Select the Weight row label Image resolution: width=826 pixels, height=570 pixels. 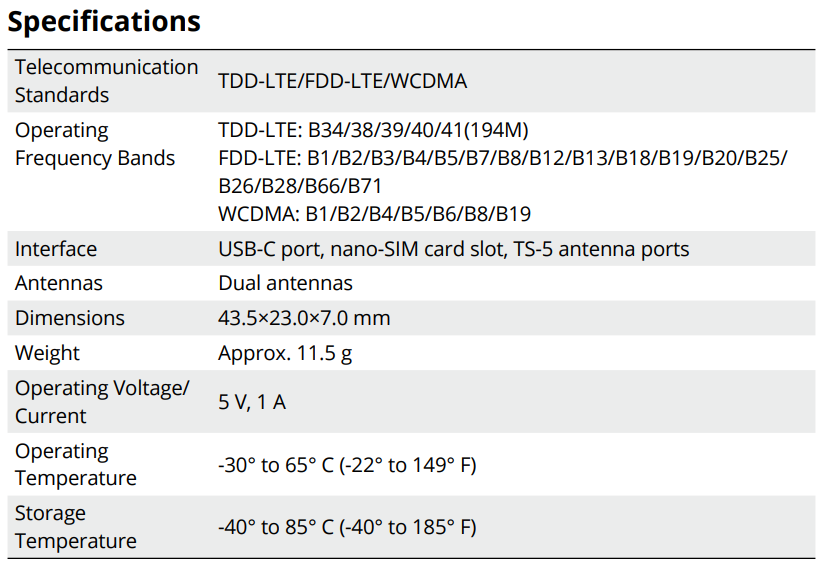pyautogui.click(x=47, y=353)
